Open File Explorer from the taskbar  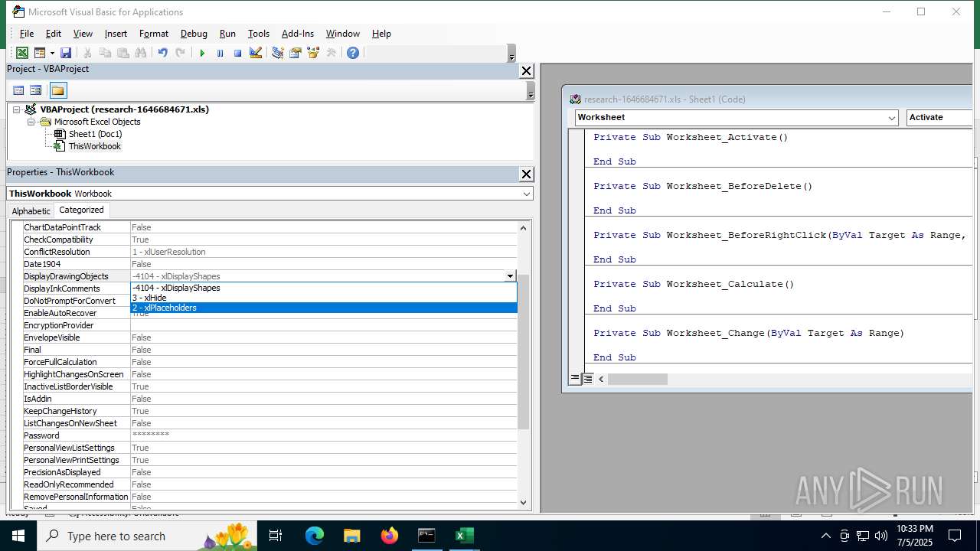pyautogui.click(x=351, y=536)
